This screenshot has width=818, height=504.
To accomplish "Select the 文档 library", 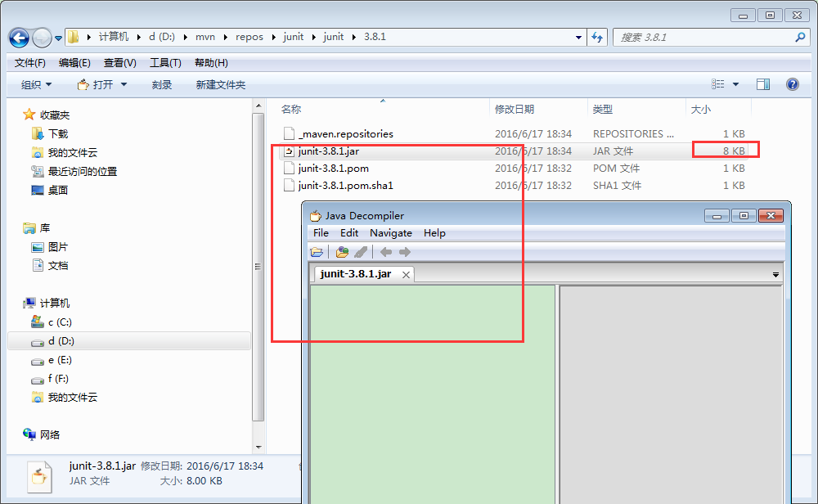I will (58, 266).
